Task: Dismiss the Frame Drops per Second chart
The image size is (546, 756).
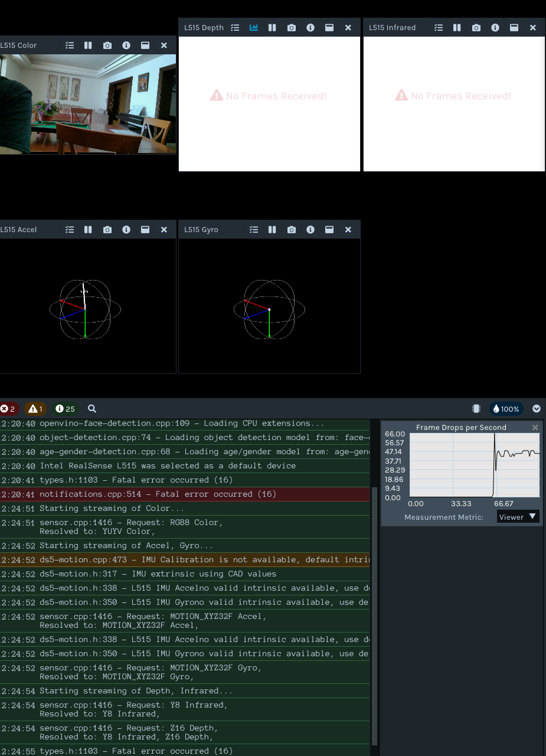Action: tap(535, 427)
